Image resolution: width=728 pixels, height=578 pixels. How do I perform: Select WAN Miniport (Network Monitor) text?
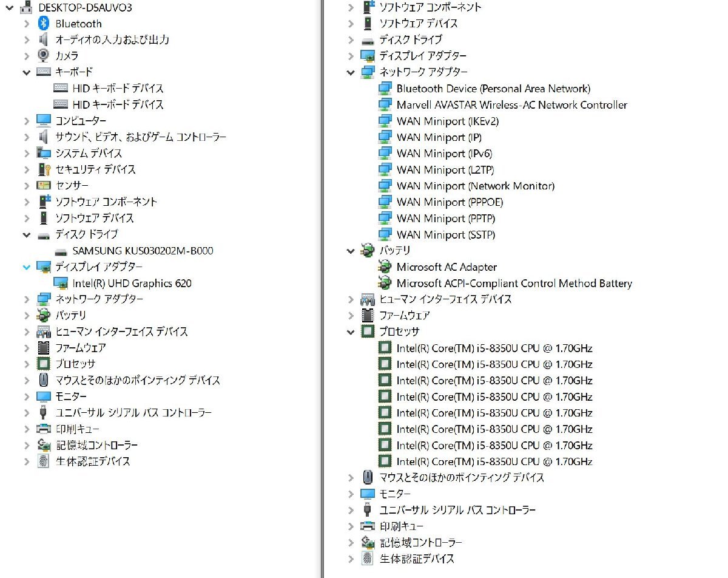click(x=476, y=186)
